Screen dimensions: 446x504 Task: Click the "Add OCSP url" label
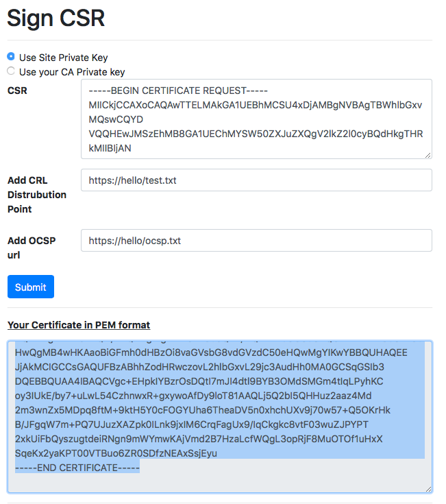pyautogui.click(x=32, y=248)
